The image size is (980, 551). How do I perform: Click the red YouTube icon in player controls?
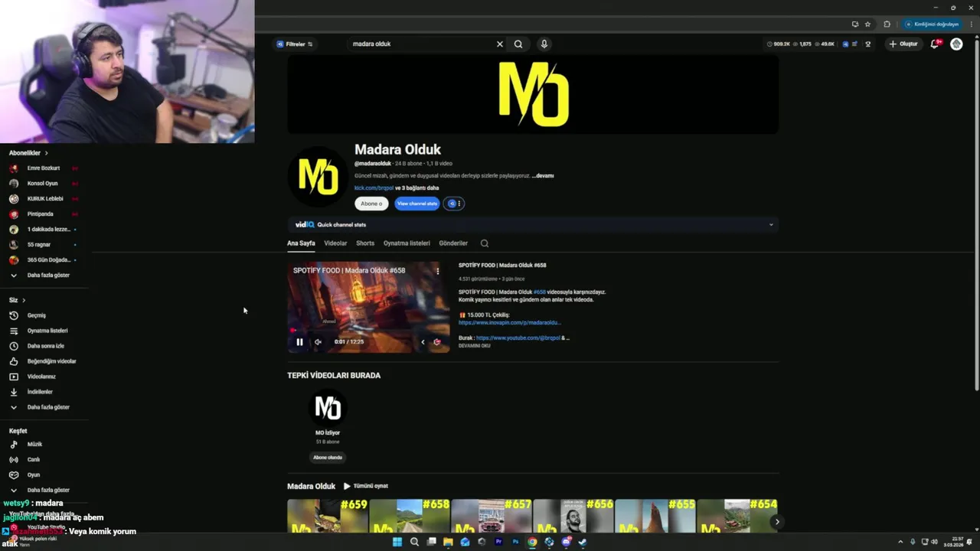(437, 342)
